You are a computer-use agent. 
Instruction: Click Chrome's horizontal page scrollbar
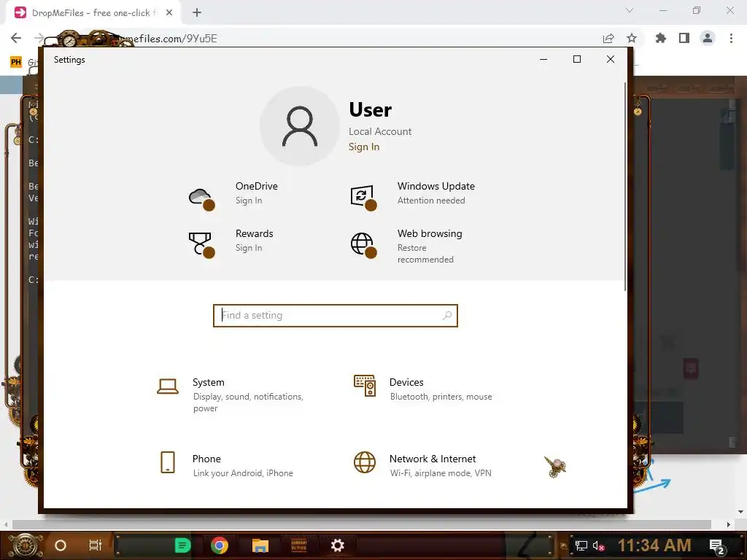[x=362, y=524]
